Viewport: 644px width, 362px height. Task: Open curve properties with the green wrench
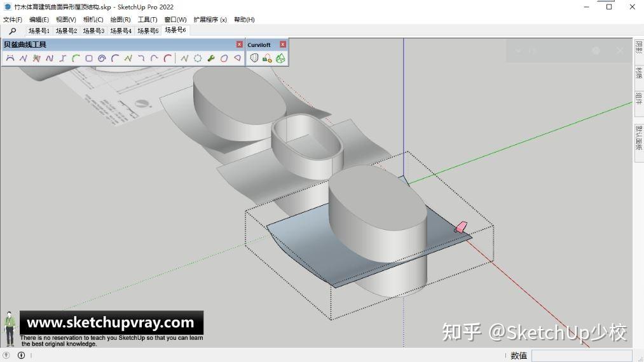210,58
